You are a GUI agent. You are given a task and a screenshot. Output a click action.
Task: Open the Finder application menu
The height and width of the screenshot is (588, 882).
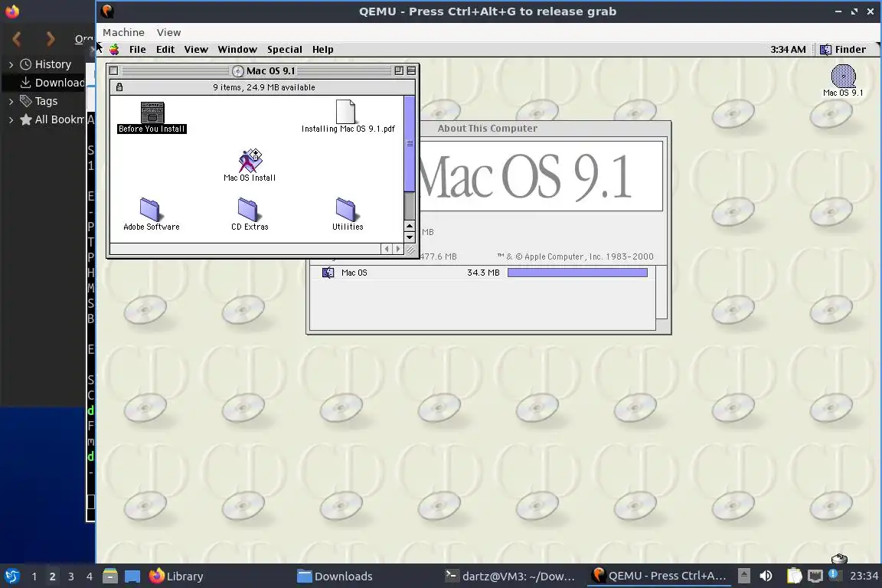[x=843, y=50]
